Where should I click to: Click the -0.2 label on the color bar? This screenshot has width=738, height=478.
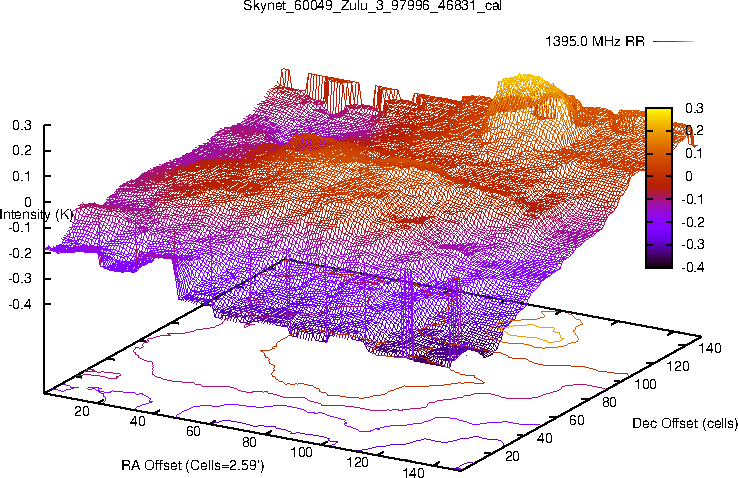pyautogui.click(x=692, y=222)
